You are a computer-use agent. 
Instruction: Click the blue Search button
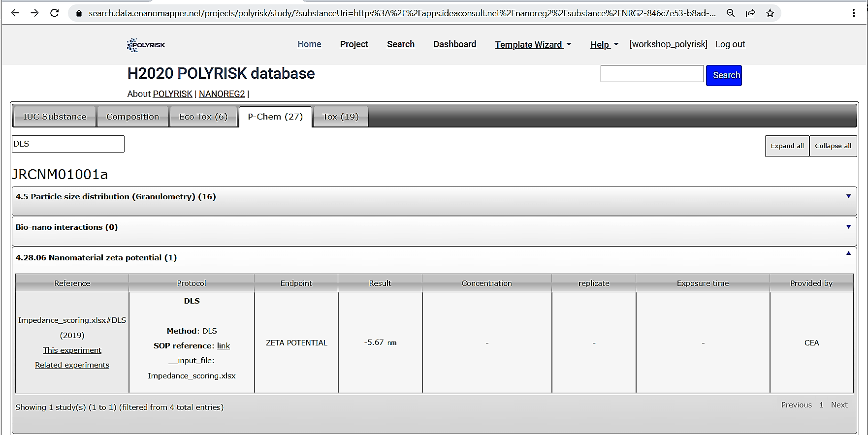pyautogui.click(x=724, y=75)
